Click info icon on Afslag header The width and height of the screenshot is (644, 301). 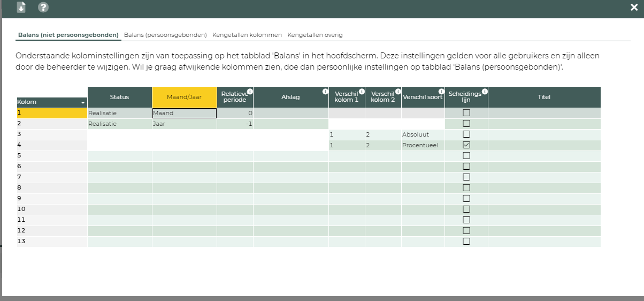325,92
